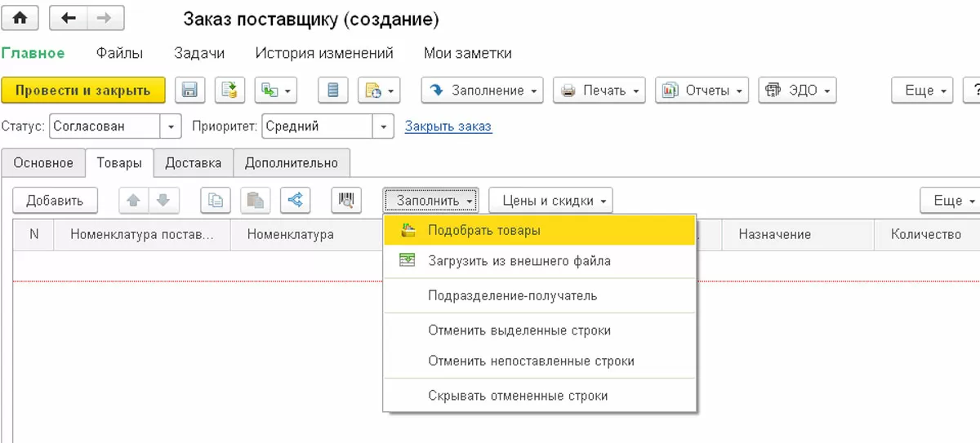Toggle Скрывать отмененные строки option
The width and height of the screenshot is (980, 443).
coord(517,396)
